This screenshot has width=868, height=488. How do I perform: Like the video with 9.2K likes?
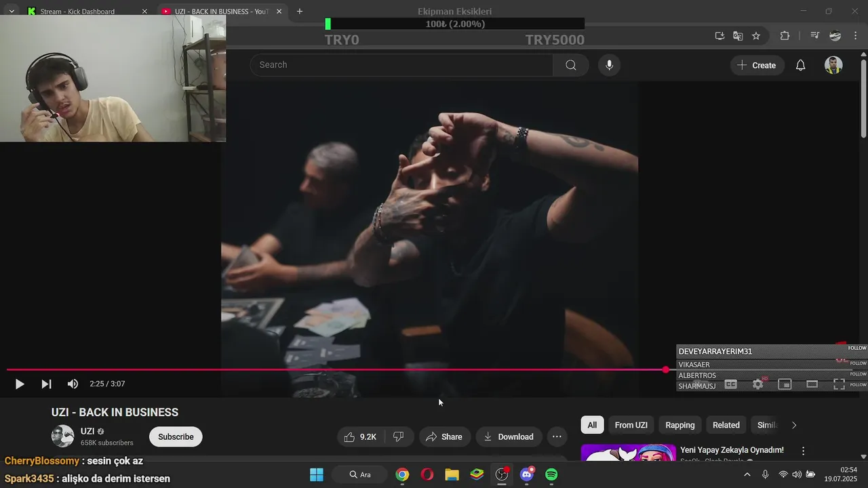point(360,437)
